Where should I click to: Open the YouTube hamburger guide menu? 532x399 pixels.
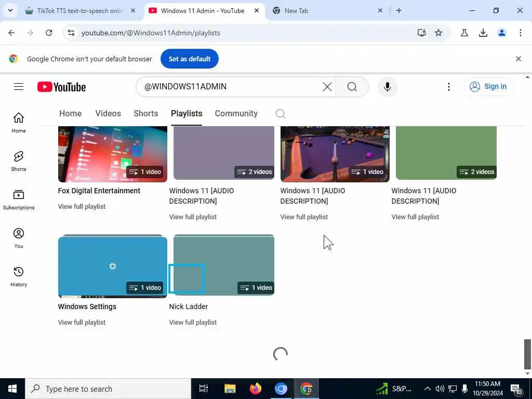pyautogui.click(x=19, y=87)
